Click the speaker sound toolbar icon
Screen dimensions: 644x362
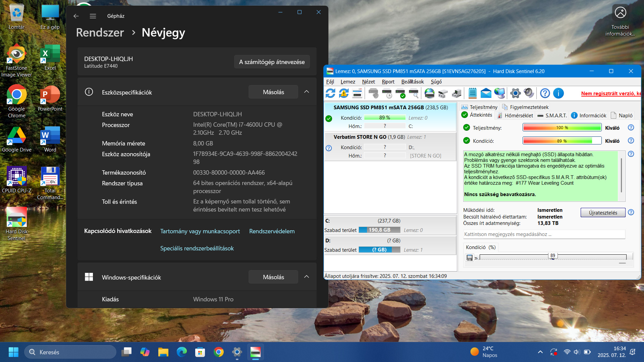click(x=529, y=93)
